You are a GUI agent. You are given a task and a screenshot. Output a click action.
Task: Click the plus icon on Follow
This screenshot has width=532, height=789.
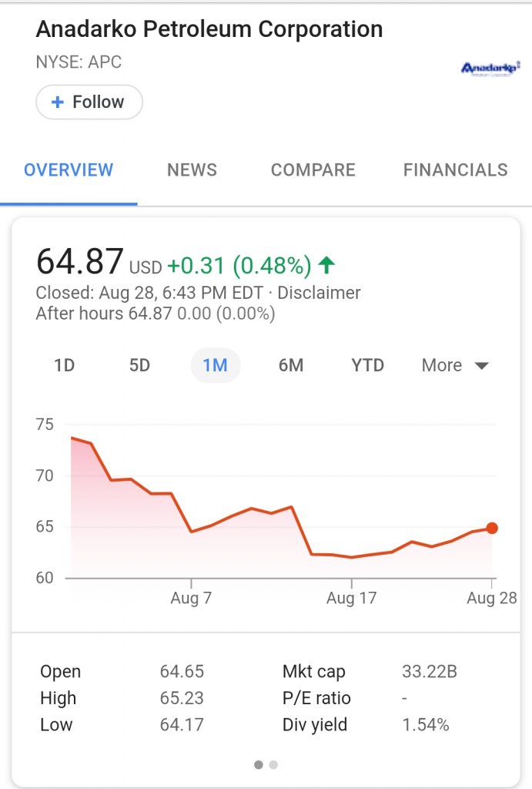point(58,102)
